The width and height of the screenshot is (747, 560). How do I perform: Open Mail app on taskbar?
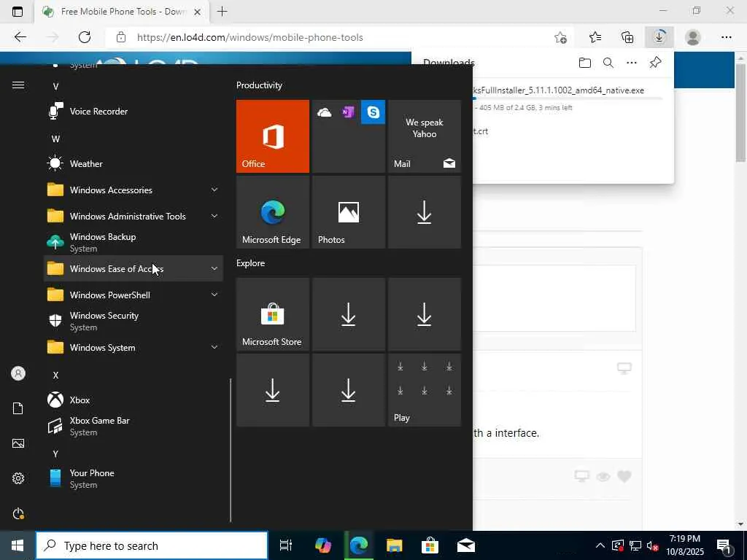466,545
